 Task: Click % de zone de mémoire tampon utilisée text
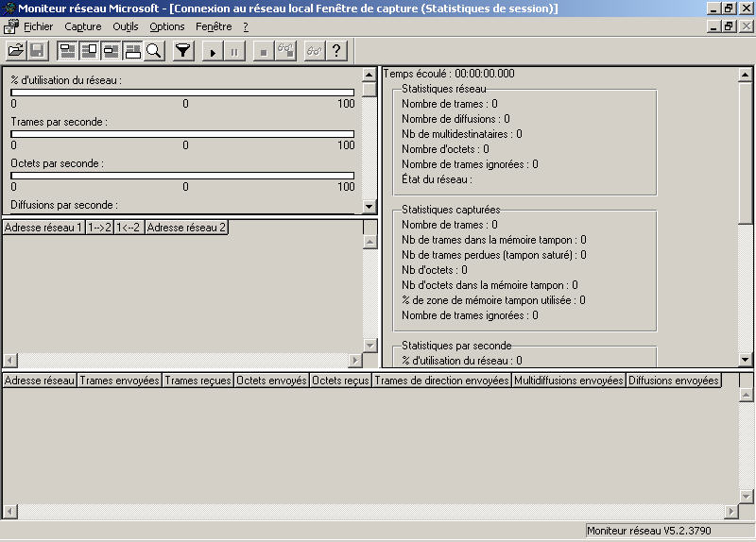coord(493,300)
